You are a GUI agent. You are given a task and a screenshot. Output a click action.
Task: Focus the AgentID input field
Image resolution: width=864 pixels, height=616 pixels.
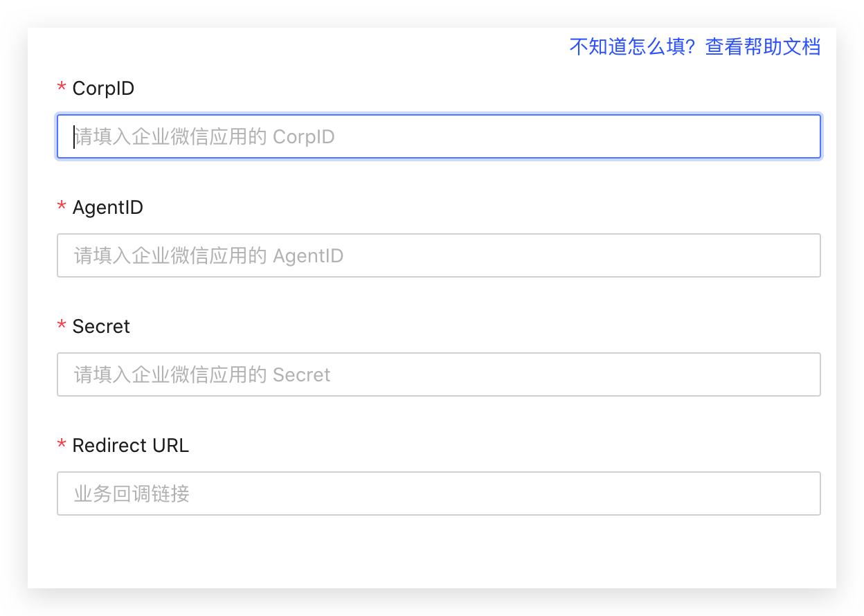click(x=439, y=255)
